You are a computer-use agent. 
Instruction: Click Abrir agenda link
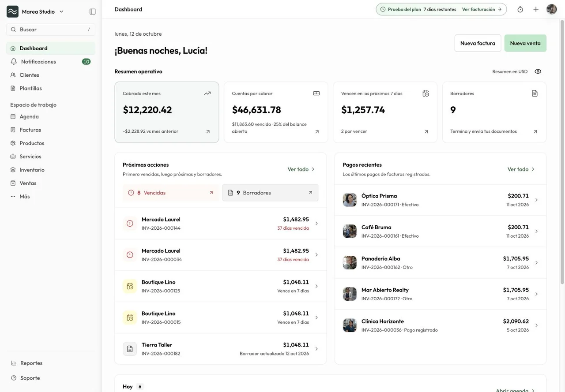515,390
